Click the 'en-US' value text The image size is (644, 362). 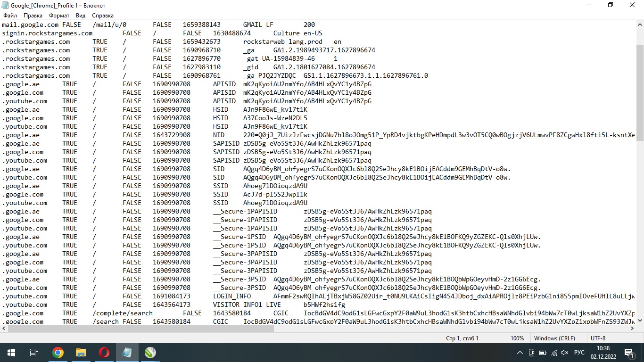point(313,33)
